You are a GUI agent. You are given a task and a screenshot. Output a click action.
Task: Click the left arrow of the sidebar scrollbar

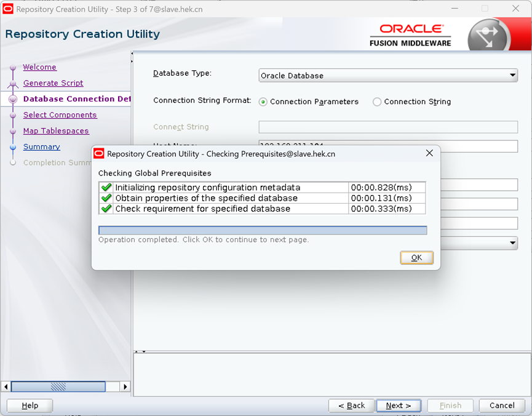[x=6, y=386]
